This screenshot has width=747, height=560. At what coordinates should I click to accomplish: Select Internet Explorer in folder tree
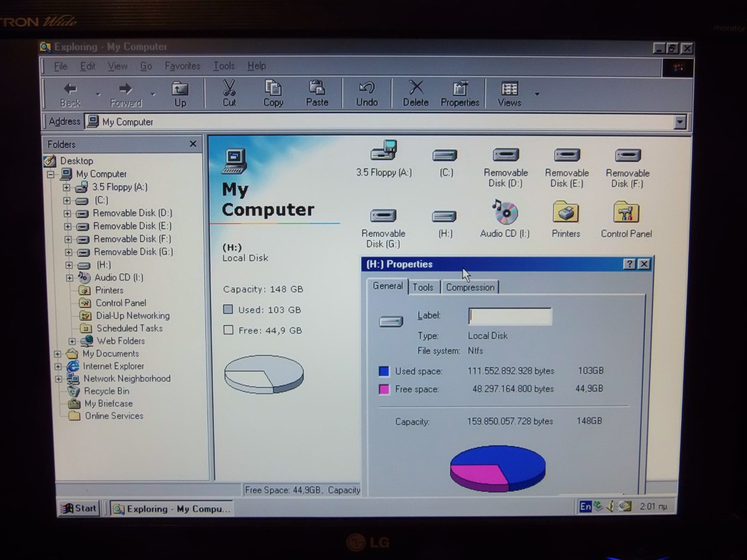click(x=113, y=366)
